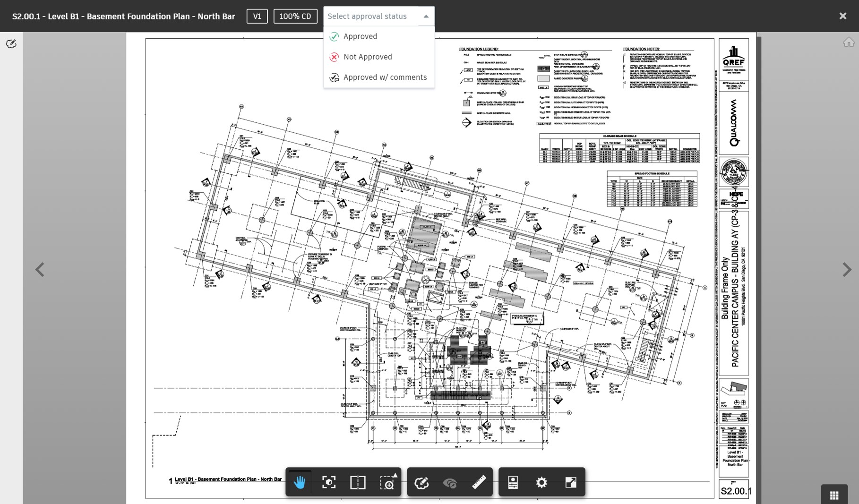Image resolution: width=859 pixels, height=504 pixels.
Task: Open the 100% CD set selector
Action: (x=295, y=16)
